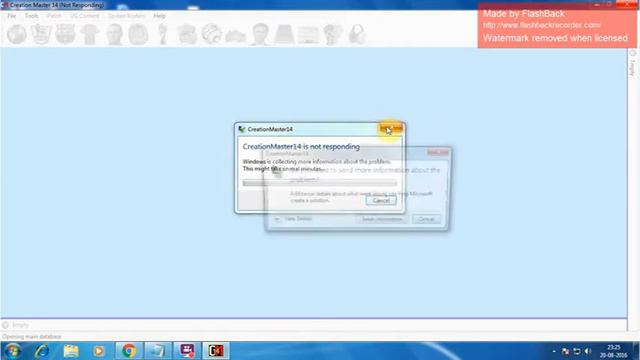Click the 'CreationMaster14 is not responding' heading

[x=301, y=147]
